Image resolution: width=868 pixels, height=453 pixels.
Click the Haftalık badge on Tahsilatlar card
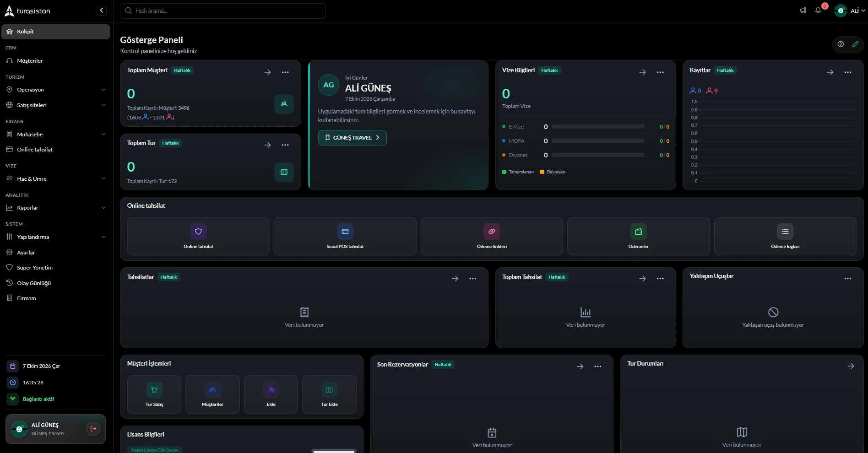pyautogui.click(x=169, y=277)
